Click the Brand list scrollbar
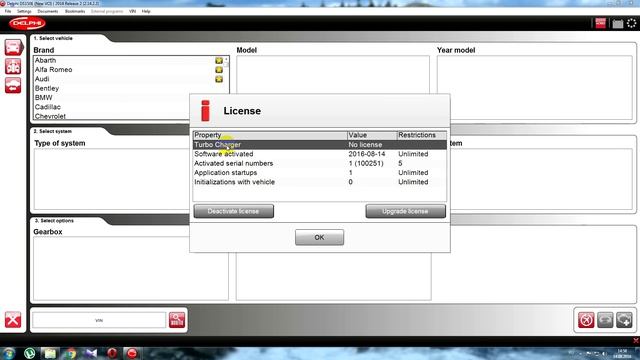This screenshot has height=360, width=640. pyautogui.click(x=226, y=88)
